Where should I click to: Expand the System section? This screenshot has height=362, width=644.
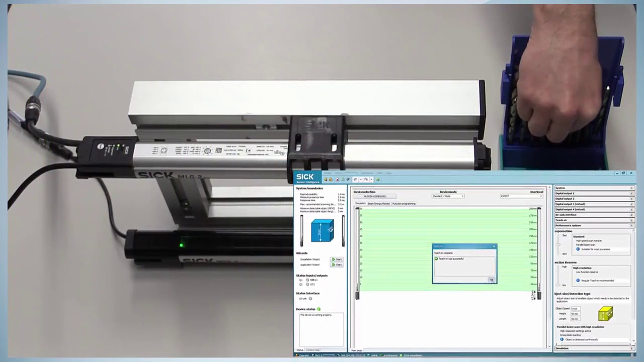coord(594,188)
